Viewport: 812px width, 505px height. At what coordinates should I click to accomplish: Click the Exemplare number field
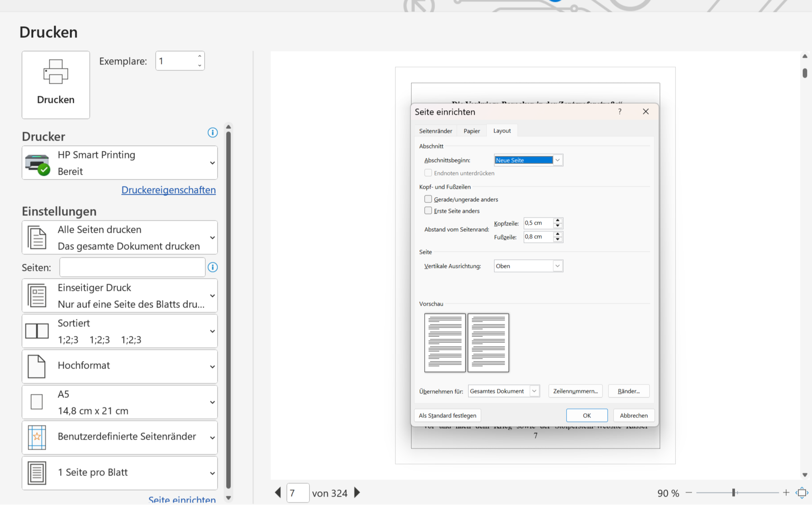coord(176,61)
